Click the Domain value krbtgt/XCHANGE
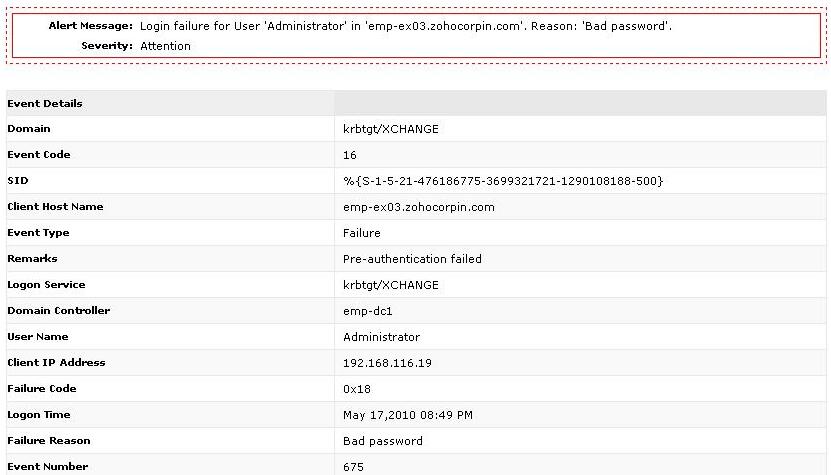This screenshot has width=831, height=475. [x=390, y=129]
